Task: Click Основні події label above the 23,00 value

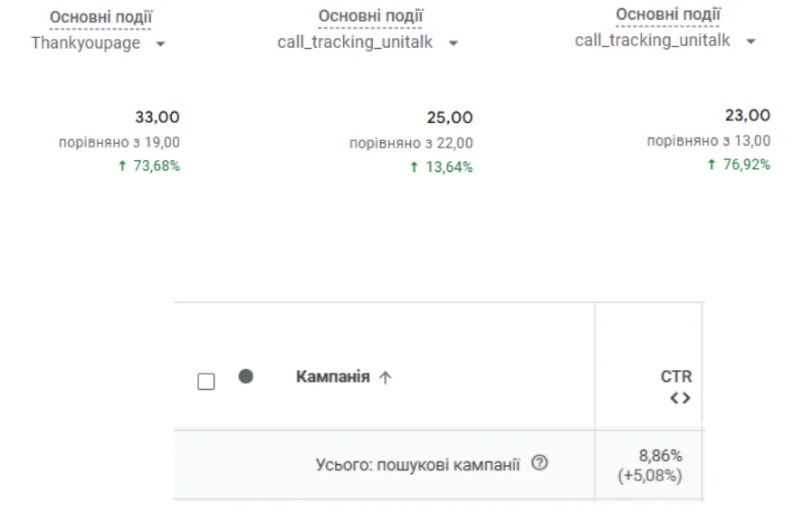Action: coord(668,14)
